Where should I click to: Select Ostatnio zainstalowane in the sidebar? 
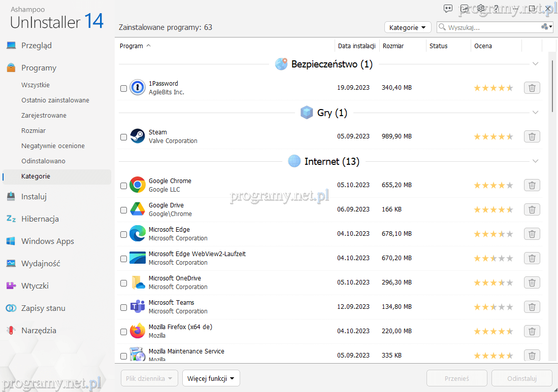point(55,100)
